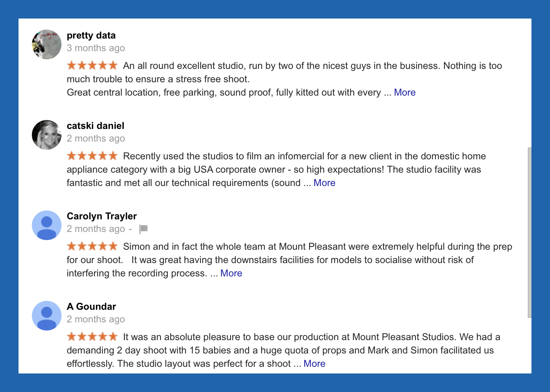
Task: Open pretty data reviewer name
Action: (x=91, y=36)
